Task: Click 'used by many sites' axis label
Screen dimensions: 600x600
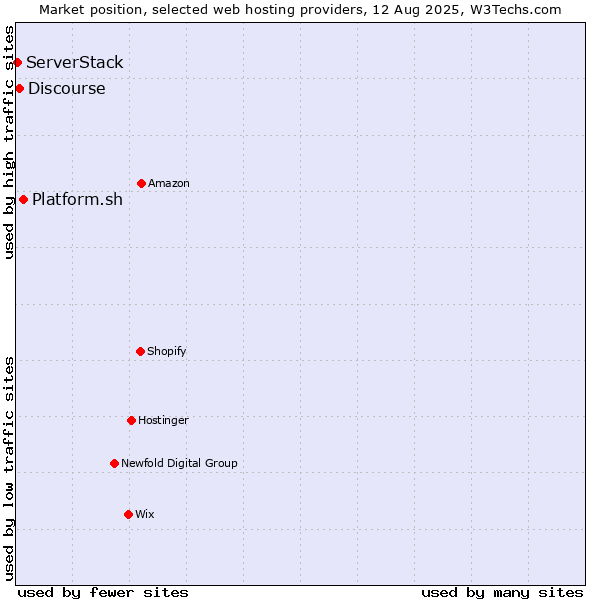Action: 502,593
